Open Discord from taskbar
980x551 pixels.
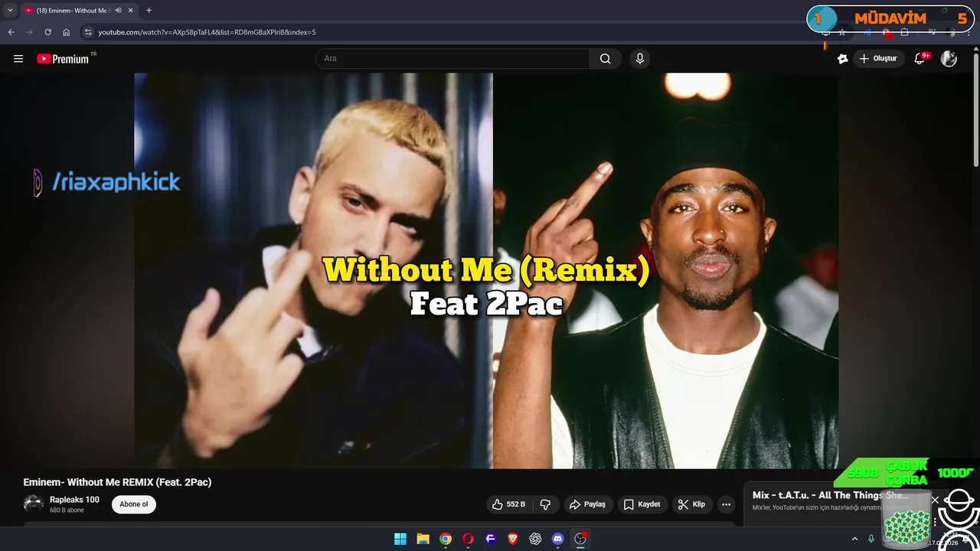557,539
